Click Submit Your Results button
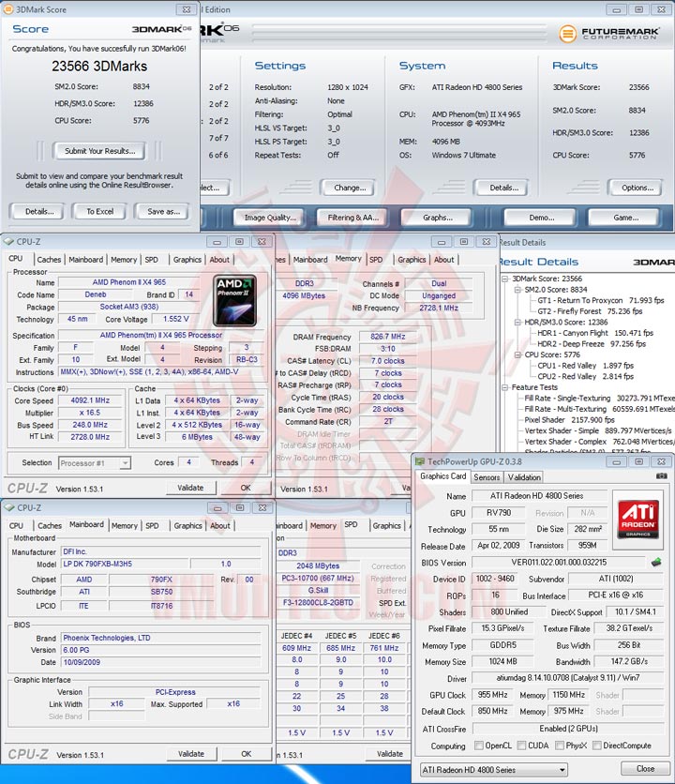The height and width of the screenshot is (784, 675). tap(99, 151)
